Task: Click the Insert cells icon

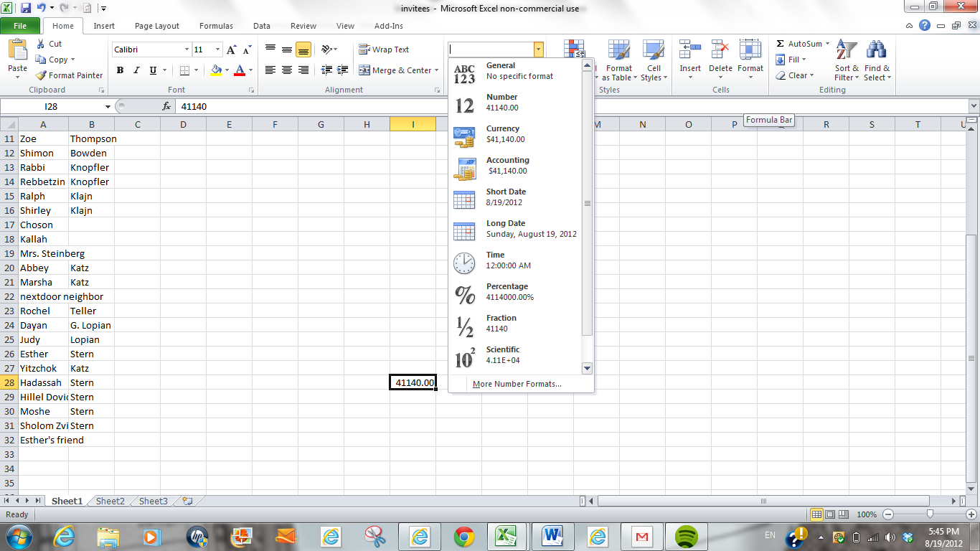Action: [x=690, y=50]
